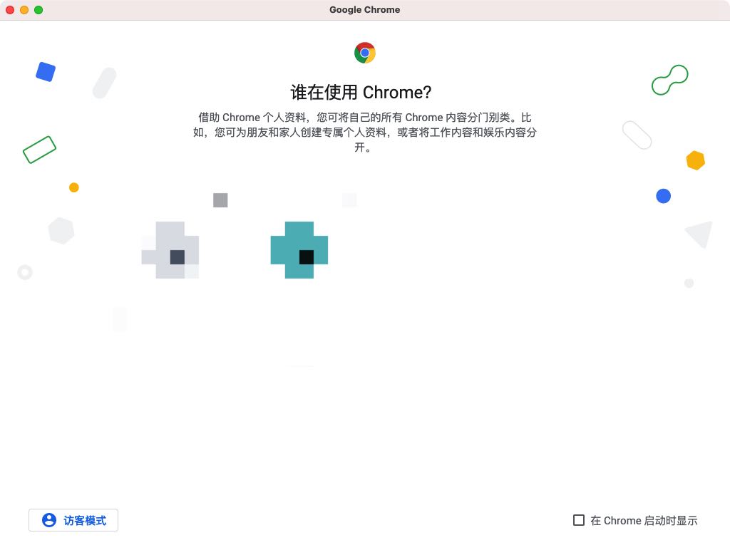
Task: Select the gray pixelated profile avatar
Action: [170, 250]
